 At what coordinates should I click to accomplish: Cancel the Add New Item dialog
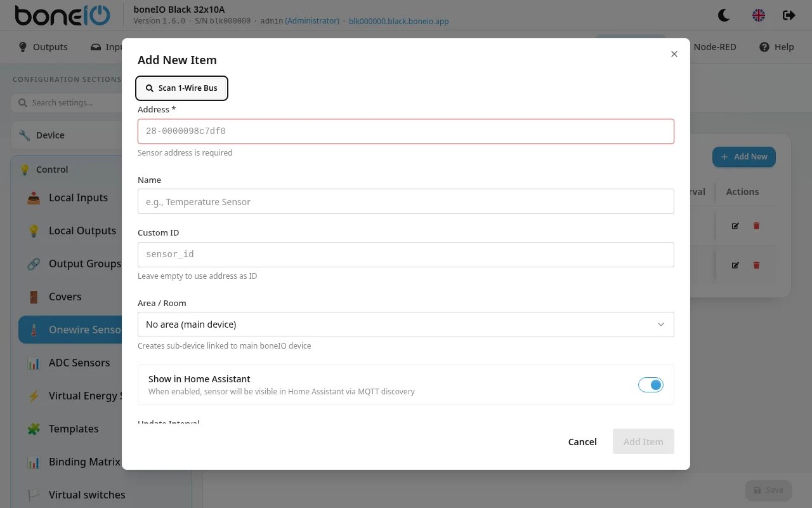[x=582, y=442]
